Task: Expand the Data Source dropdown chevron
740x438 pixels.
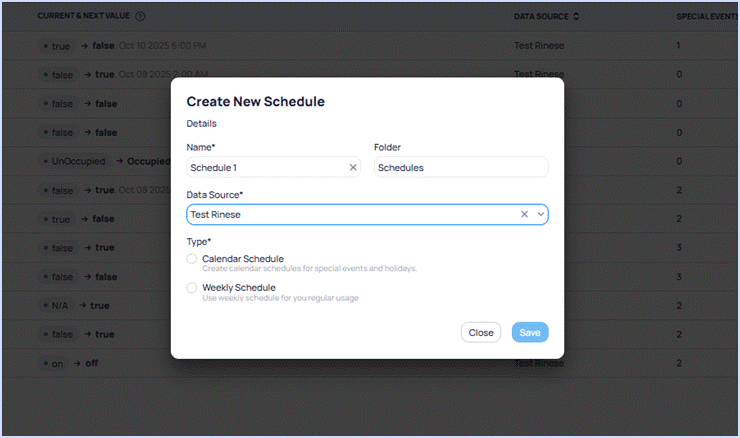Action: click(540, 214)
